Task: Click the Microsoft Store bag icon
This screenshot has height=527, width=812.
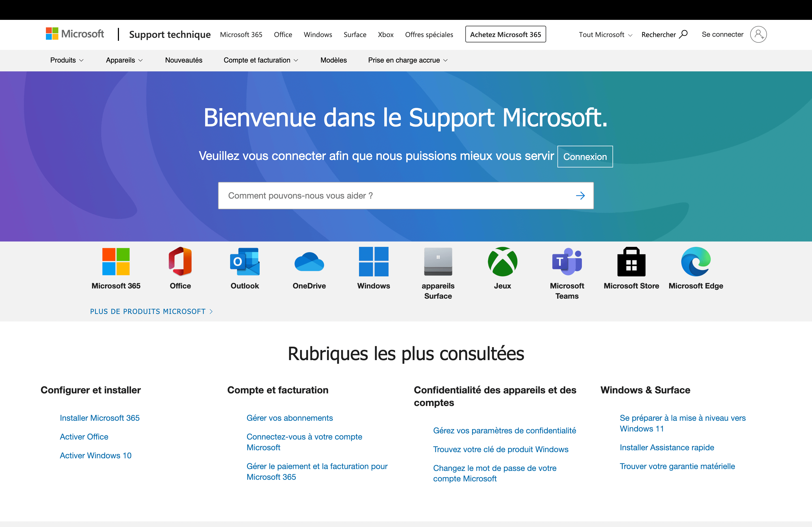Action: pos(631,261)
